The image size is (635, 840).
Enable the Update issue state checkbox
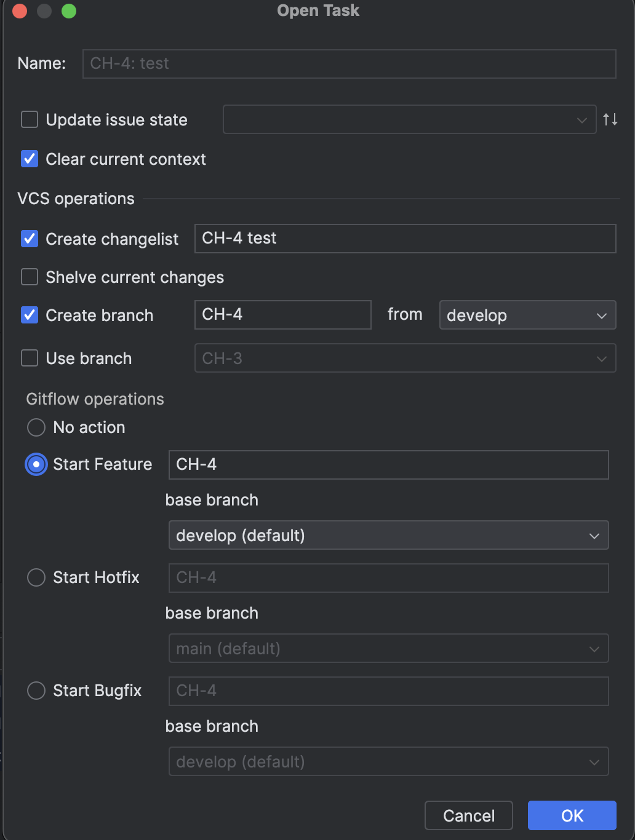[x=29, y=119]
